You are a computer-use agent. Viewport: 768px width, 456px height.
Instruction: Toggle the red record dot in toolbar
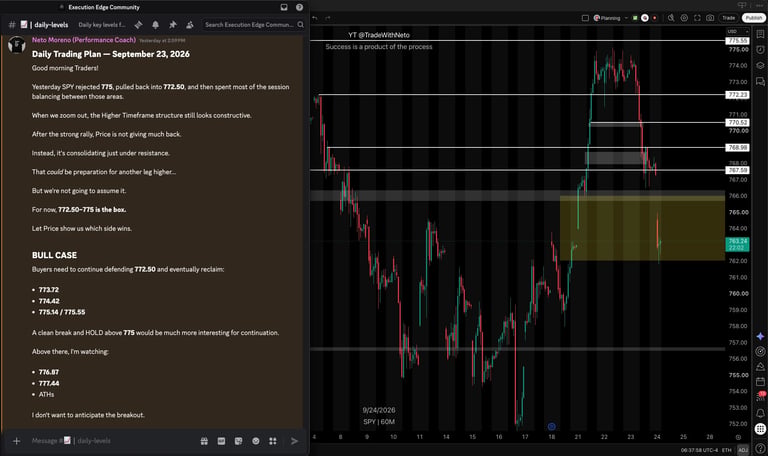pos(654,18)
